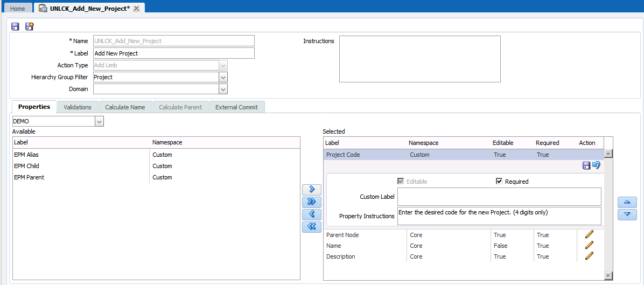The height and width of the screenshot is (285, 644).
Task: Open the External Commit tab
Action: click(236, 107)
